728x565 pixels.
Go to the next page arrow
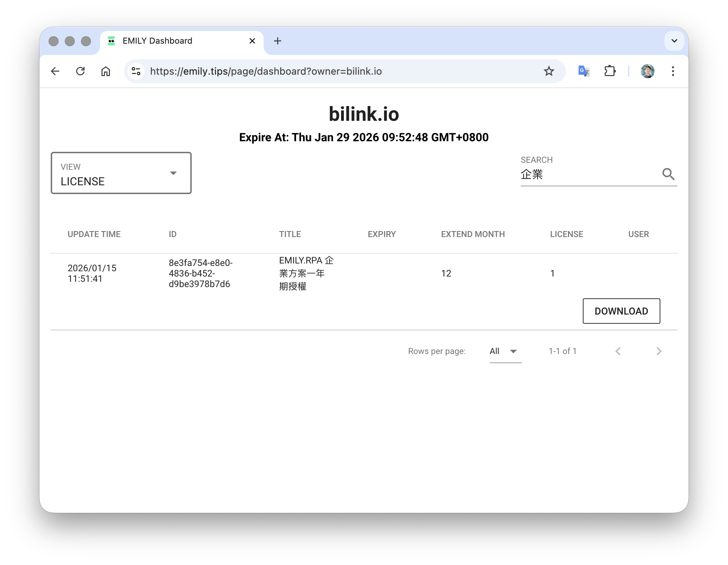click(x=659, y=352)
